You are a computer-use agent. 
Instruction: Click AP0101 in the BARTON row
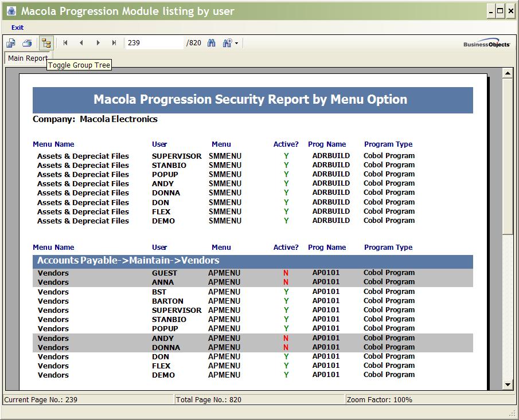tap(326, 301)
